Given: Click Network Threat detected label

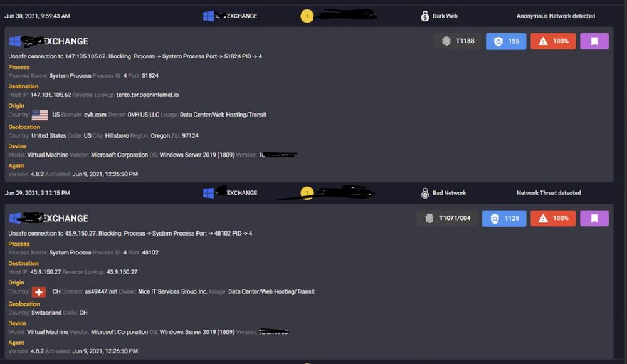Looking at the screenshot, I should pyautogui.click(x=548, y=193).
